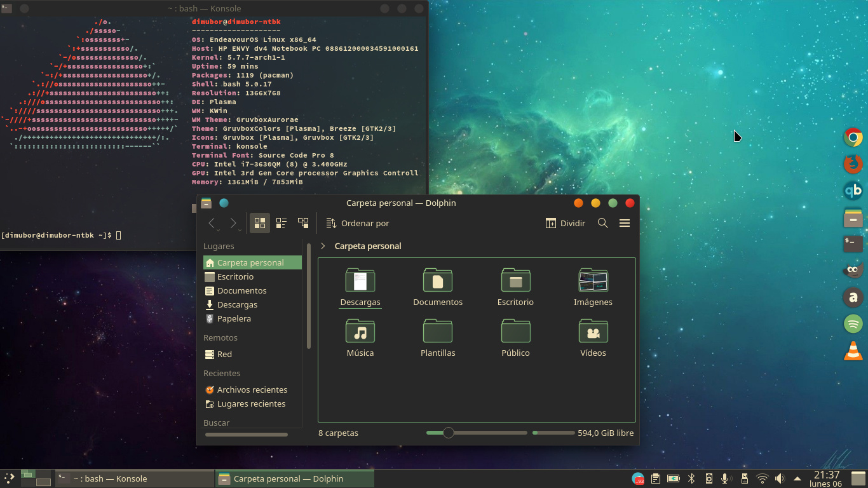Select the Público folder icon
The width and height of the screenshot is (868, 488).
coord(515,331)
